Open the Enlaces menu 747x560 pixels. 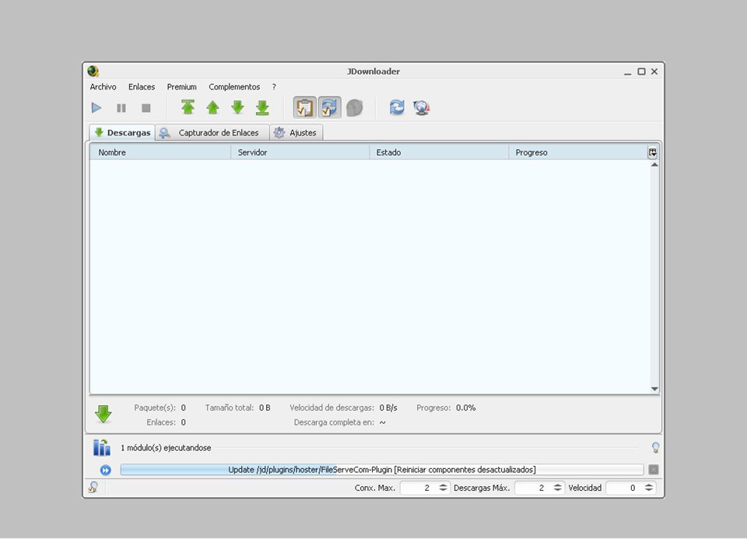[142, 86]
